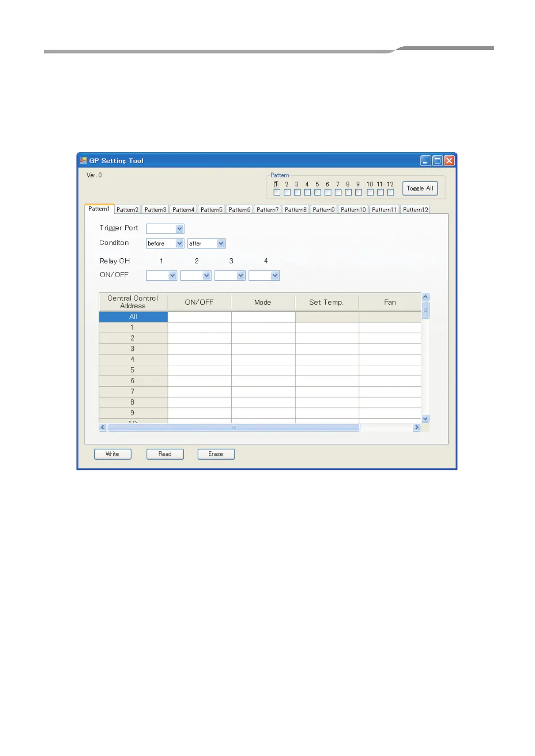Open Relay CH 4 ON/OFF dropdown
535x756 pixels.
click(264, 275)
